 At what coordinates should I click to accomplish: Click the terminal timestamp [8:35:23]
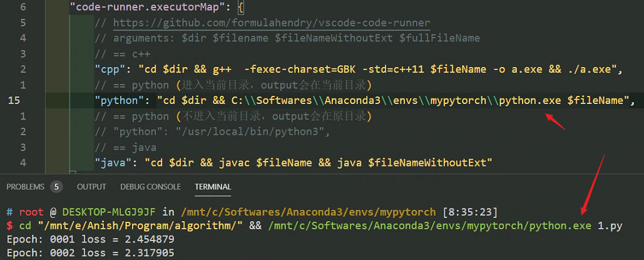pos(470,212)
